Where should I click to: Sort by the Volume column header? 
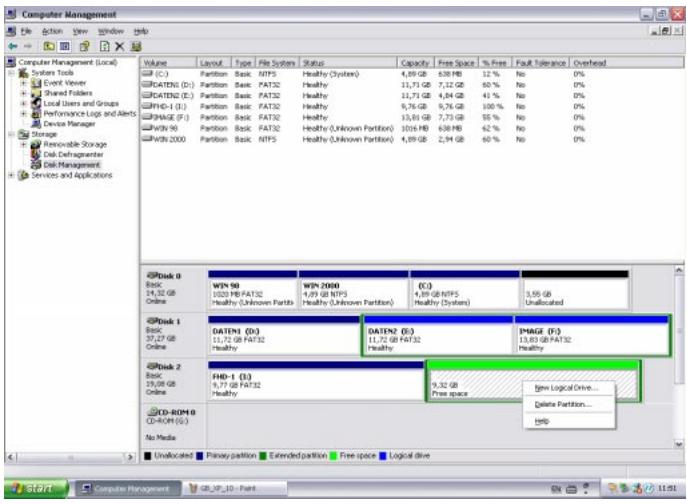coord(169,63)
